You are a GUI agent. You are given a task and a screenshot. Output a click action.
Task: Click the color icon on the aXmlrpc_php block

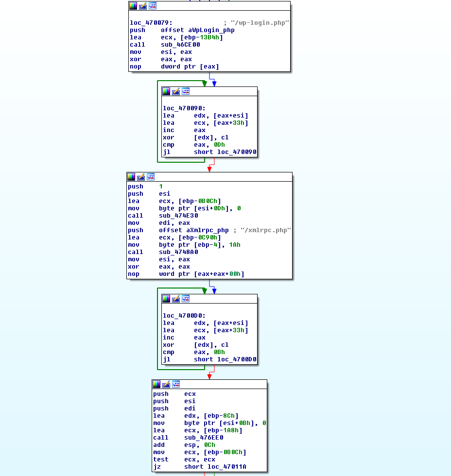pos(131,177)
